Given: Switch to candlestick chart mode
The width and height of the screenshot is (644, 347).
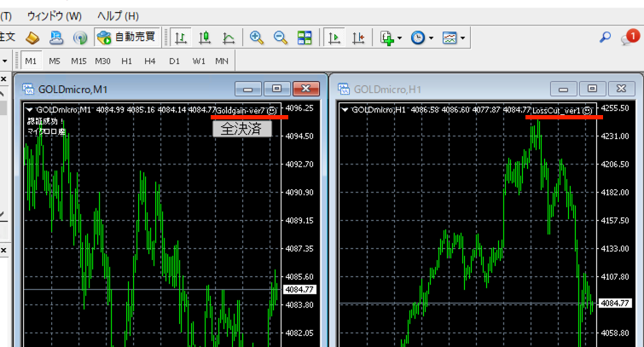Looking at the screenshot, I should [205, 38].
